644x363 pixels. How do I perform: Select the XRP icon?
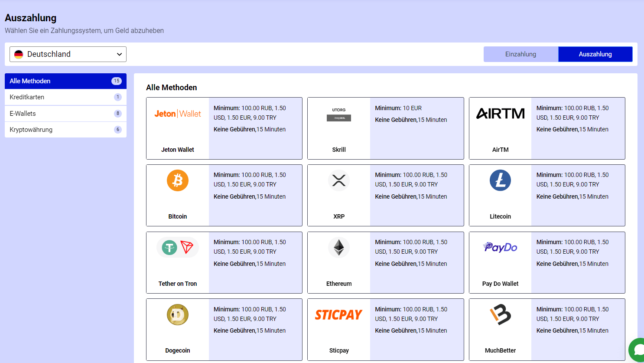click(339, 180)
